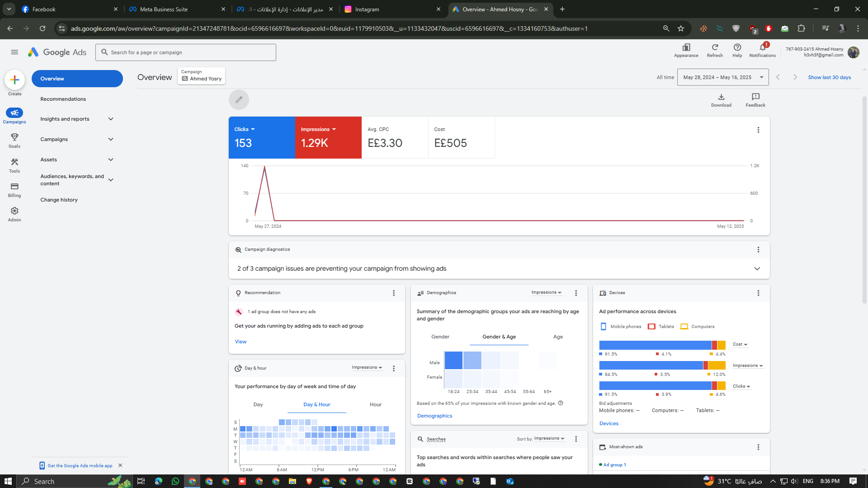
Task: Select the Day & Hour tab
Action: (316, 405)
